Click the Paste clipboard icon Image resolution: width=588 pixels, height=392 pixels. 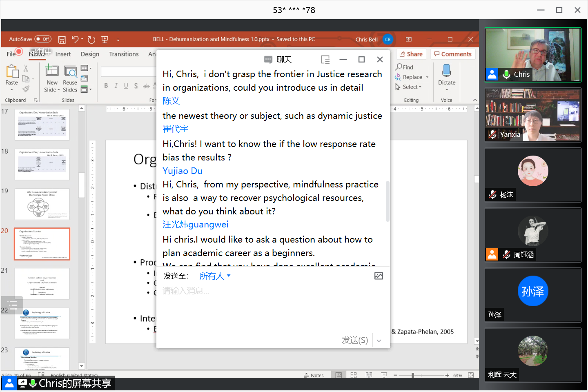[12, 72]
